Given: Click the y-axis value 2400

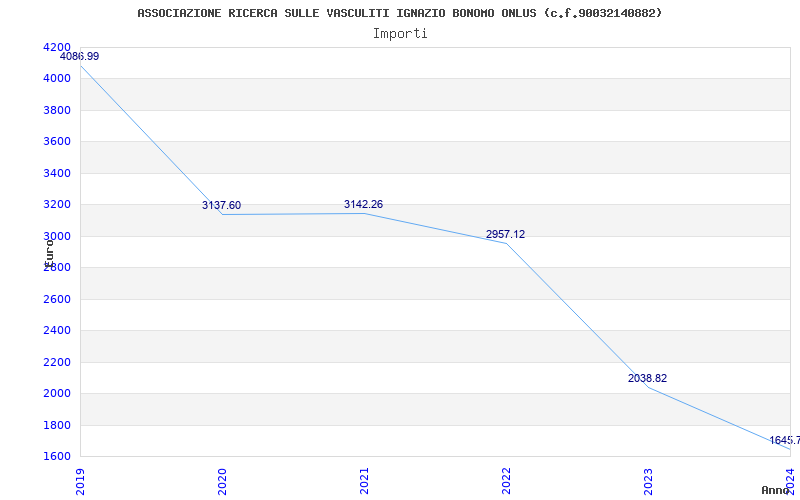Looking at the screenshot, I should [x=57, y=331].
